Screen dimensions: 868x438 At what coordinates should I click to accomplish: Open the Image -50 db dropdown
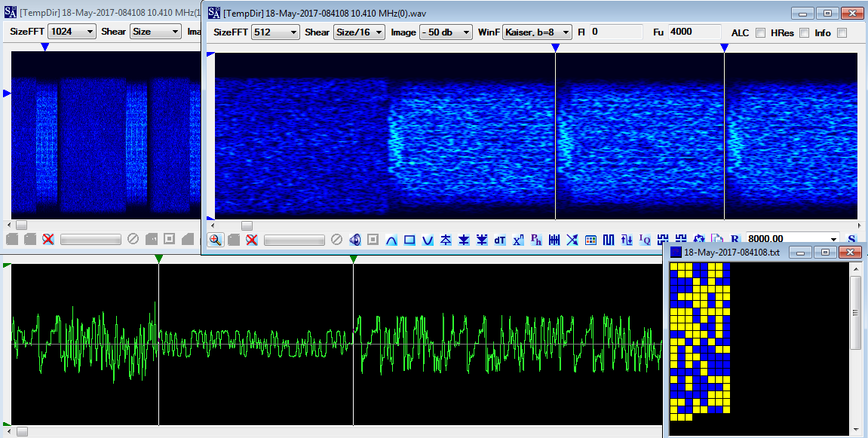pos(445,32)
